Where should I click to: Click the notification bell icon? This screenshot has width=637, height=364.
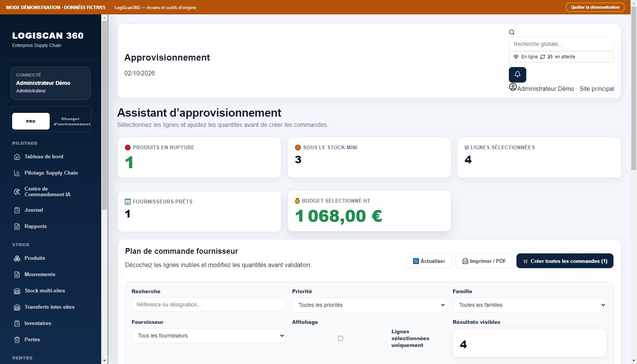tap(517, 75)
